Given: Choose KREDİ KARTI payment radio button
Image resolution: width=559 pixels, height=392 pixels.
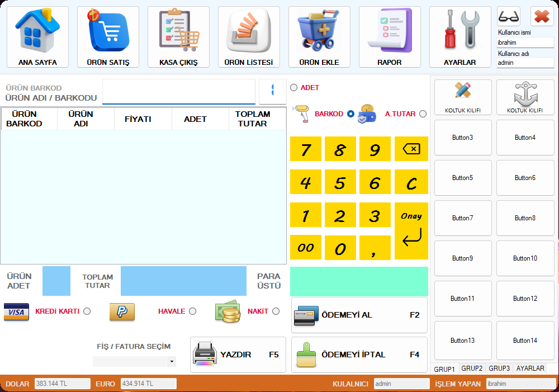Looking at the screenshot, I should tap(87, 311).
